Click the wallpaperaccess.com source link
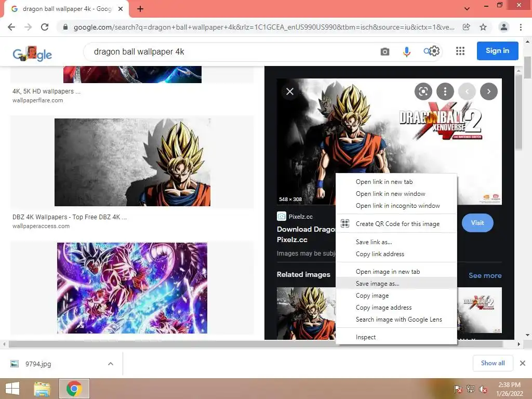 pos(41,226)
